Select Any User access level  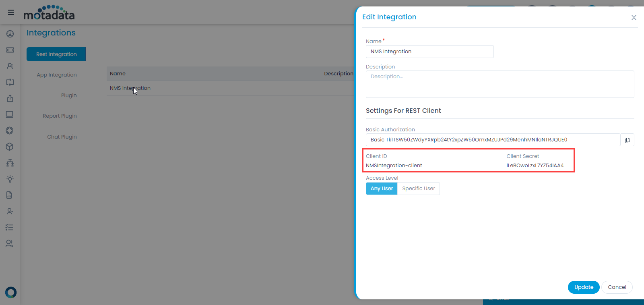tap(382, 189)
